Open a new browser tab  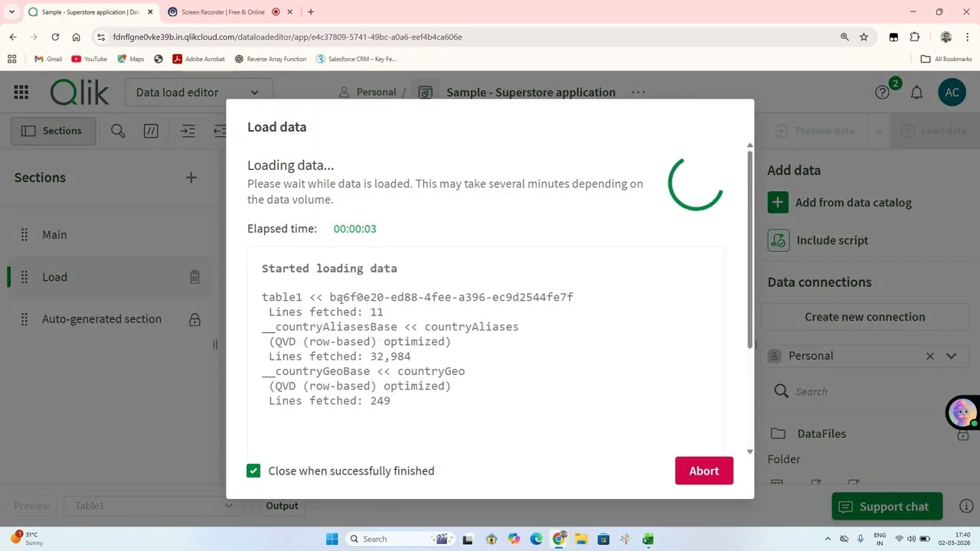311,11
